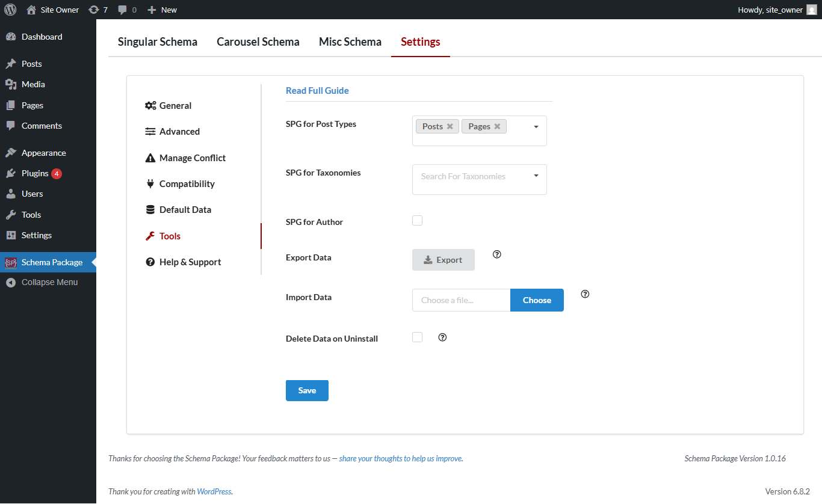The height and width of the screenshot is (504, 822).
Task: Click the Save button
Action: 307,390
